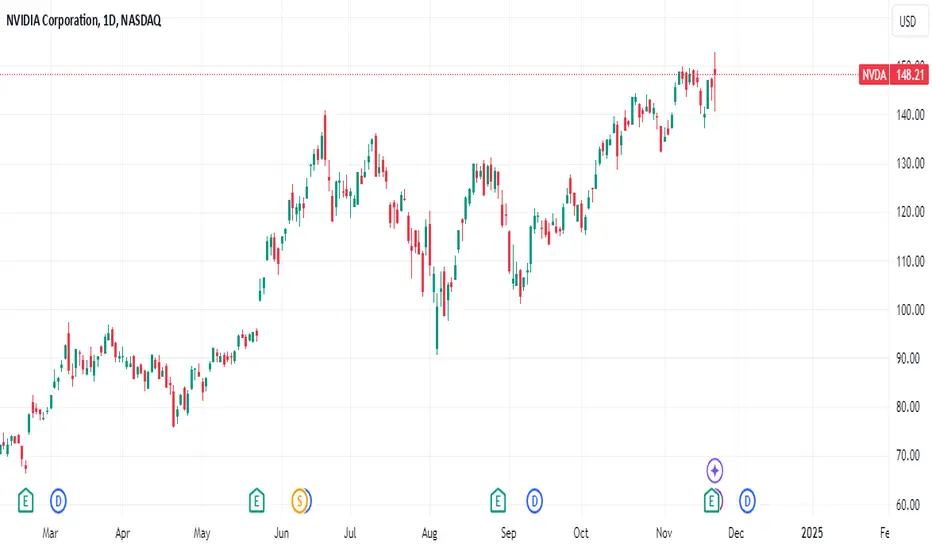Click the 2025 label on time axis
The width and height of the screenshot is (932, 550).
(812, 533)
